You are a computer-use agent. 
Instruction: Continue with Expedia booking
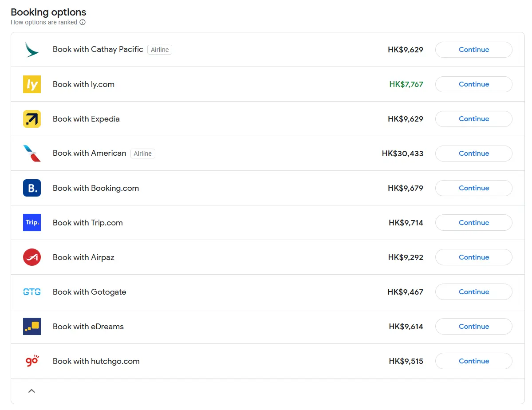tap(473, 119)
